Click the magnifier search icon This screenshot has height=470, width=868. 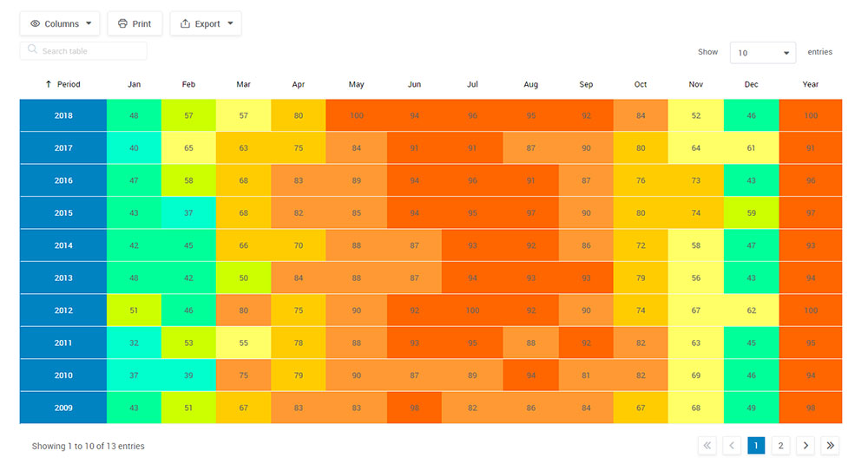pos(33,49)
